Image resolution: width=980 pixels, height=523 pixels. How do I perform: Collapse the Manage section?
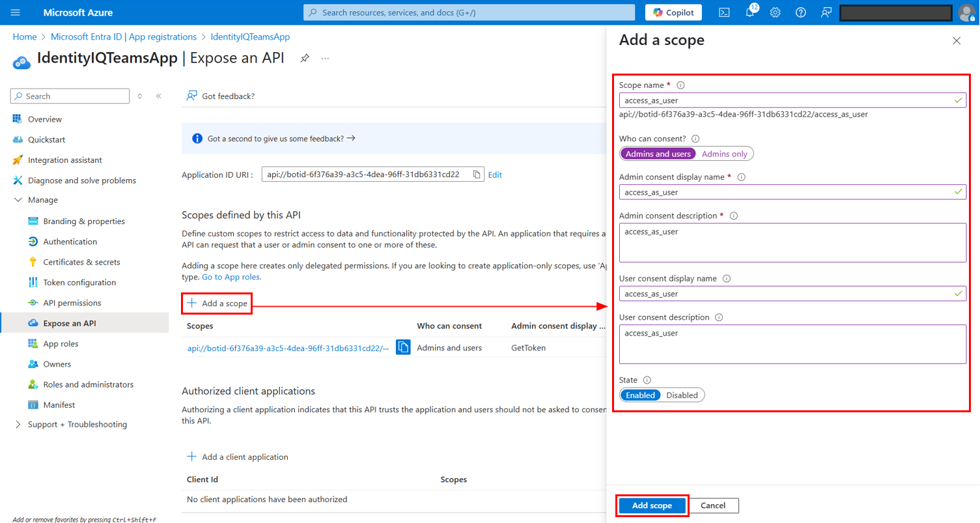(18, 200)
